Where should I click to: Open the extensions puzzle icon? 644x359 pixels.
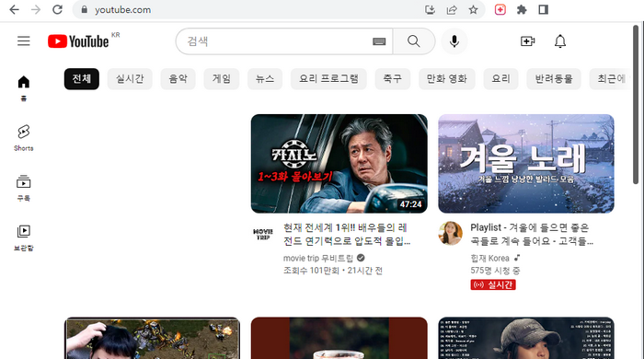click(x=522, y=9)
